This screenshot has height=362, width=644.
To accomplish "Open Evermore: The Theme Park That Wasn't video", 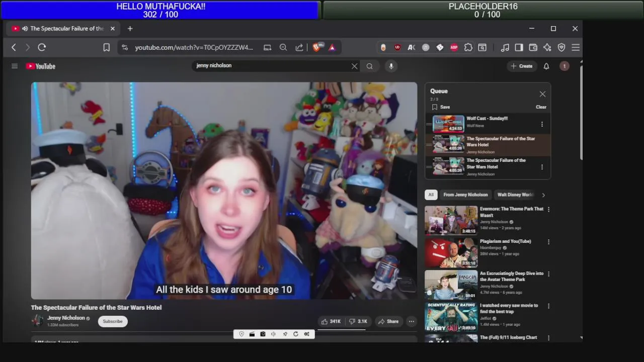I will [x=512, y=212].
